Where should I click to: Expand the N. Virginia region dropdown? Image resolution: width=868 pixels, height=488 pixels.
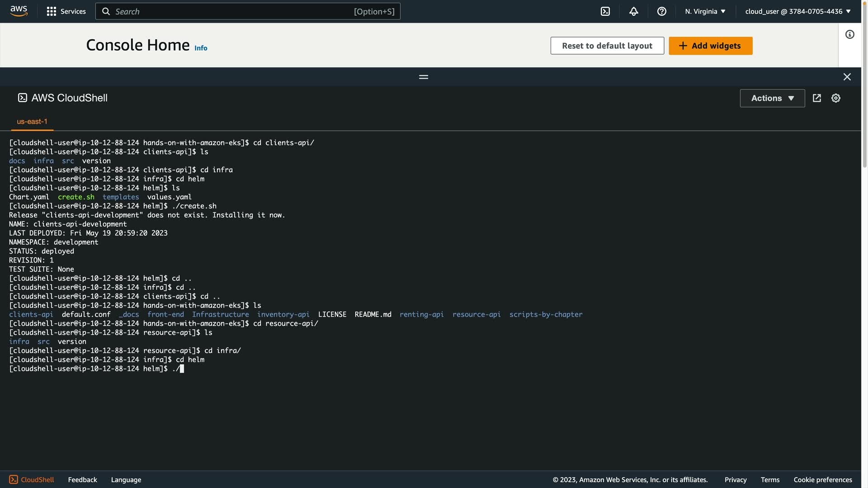[705, 11]
